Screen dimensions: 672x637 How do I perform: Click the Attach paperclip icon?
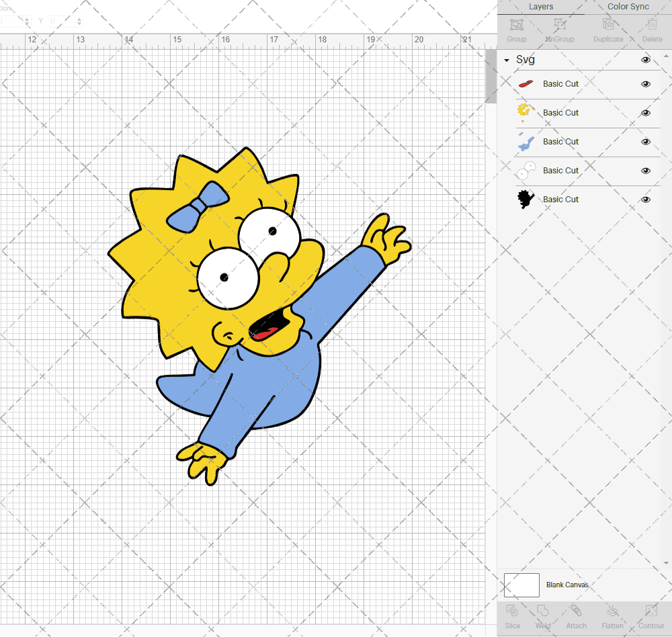[x=576, y=610]
